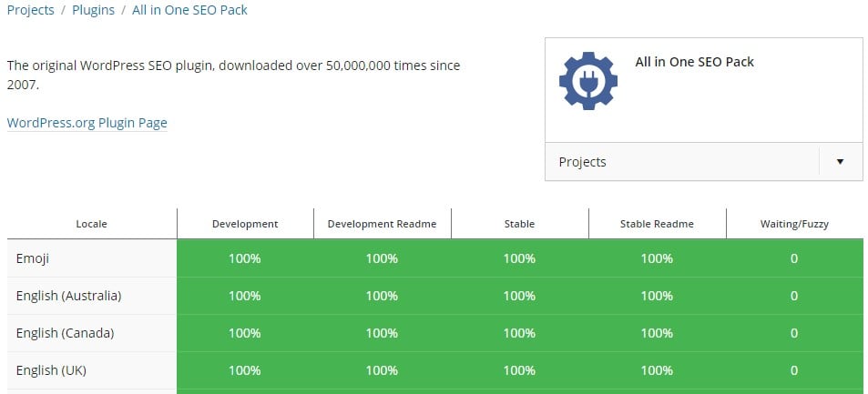Click English (Canada) Development 100% cell
This screenshot has width=868, height=394.
pyautogui.click(x=245, y=333)
